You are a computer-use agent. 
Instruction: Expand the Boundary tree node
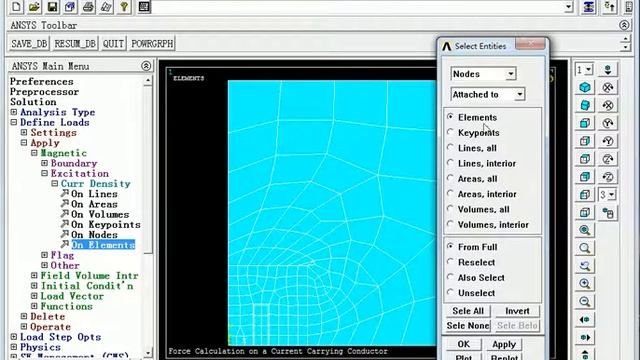pos(44,163)
